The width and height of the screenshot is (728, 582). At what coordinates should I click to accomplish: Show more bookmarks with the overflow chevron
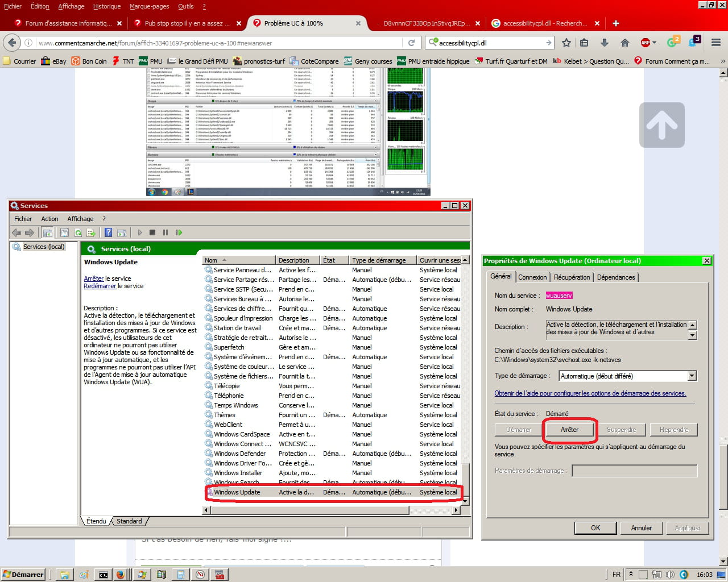point(722,61)
